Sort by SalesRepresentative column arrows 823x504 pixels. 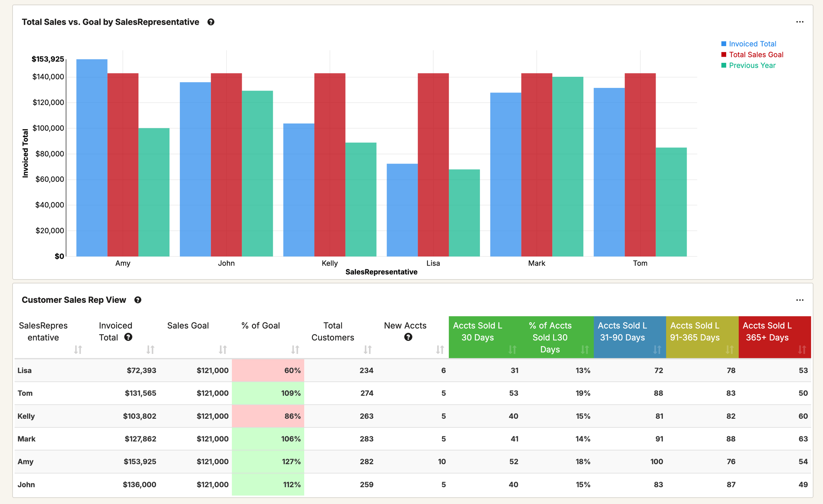pyautogui.click(x=78, y=350)
